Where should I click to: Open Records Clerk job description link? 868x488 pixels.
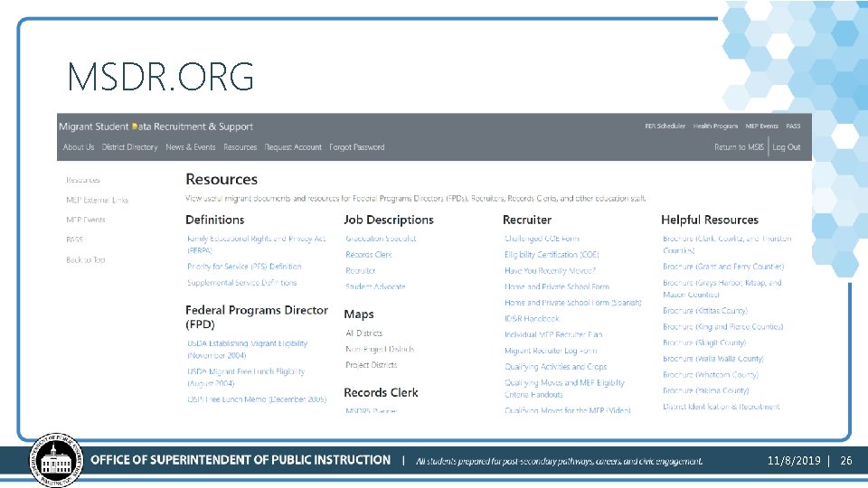click(368, 255)
